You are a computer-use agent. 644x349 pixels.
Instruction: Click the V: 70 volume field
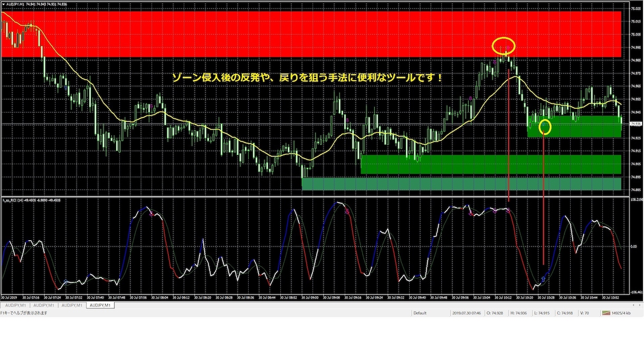coord(584,313)
